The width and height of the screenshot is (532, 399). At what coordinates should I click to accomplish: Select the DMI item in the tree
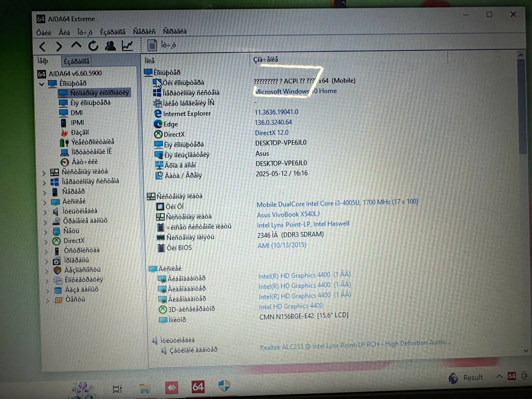pyautogui.click(x=76, y=113)
